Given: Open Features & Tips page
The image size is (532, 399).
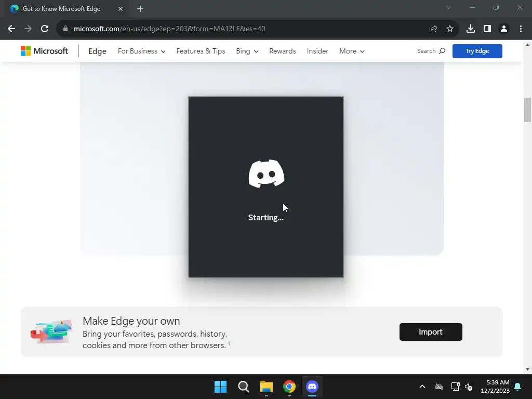Looking at the screenshot, I should click(x=201, y=51).
